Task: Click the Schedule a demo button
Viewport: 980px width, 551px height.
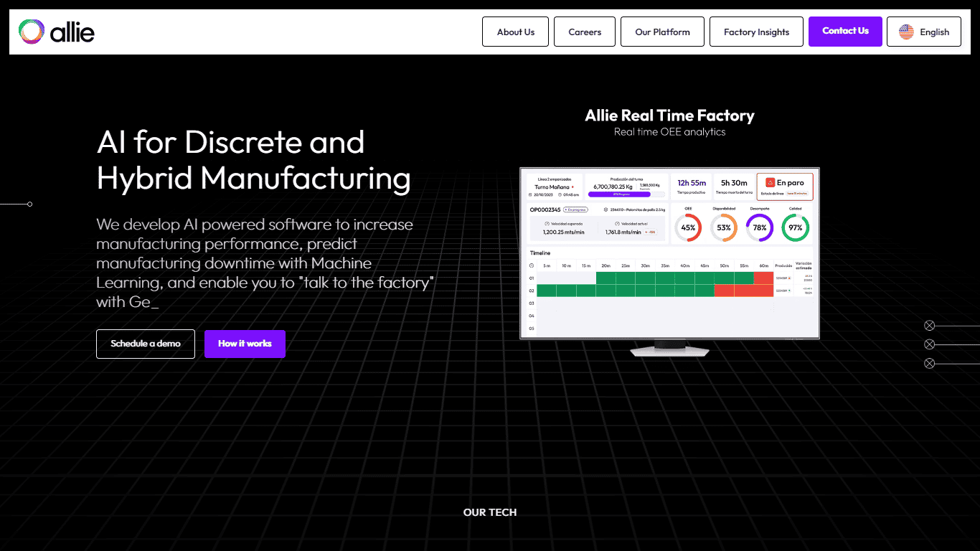Action: 146,344
